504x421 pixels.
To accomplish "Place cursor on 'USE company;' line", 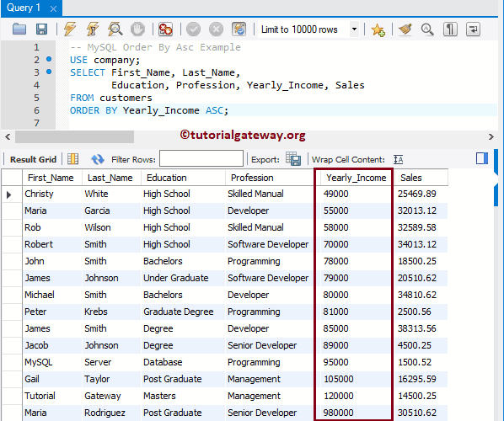I will pos(105,60).
